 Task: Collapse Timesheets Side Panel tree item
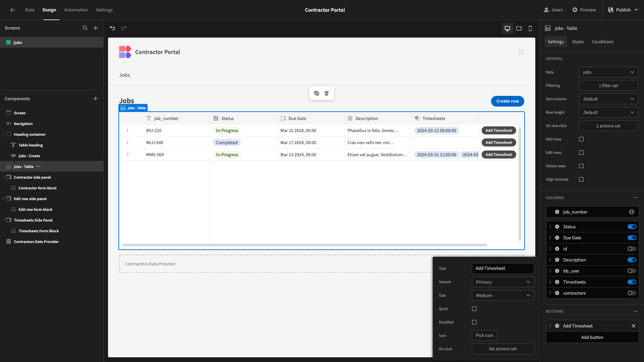[4, 220]
